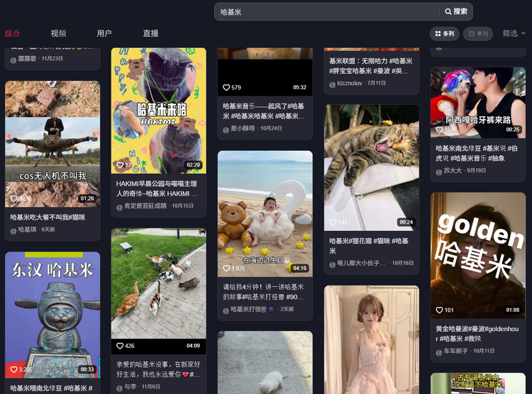The image size is (532, 394).
Task: Open the 哈基米来咯 HAKIMI cat video thumbnail
Action: coord(158,110)
